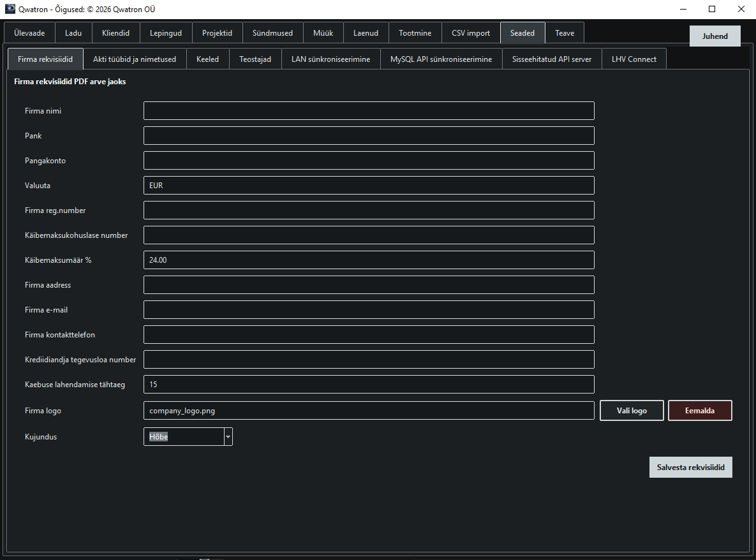Click into the Firma e-mail field
The height and width of the screenshot is (560, 756).
[369, 310]
